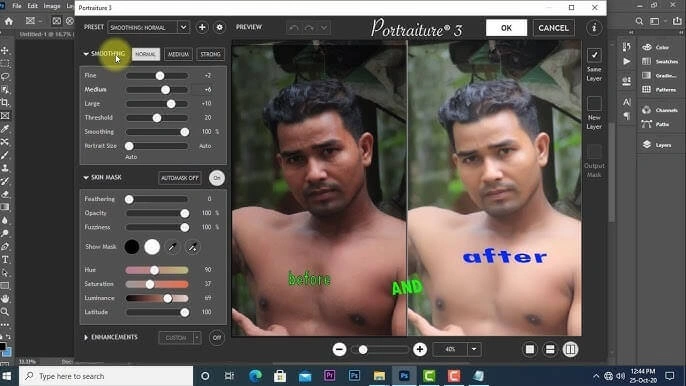
Task: Open preset settings gear icon
Action: pyautogui.click(x=220, y=27)
